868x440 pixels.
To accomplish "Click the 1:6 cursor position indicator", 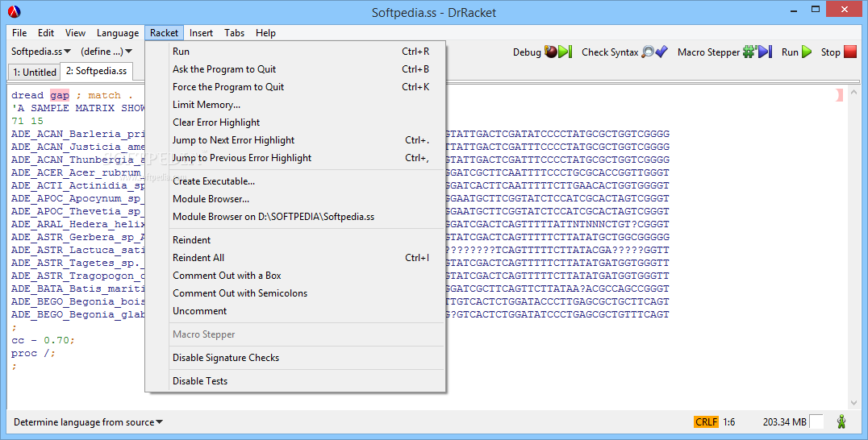I will click(x=729, y=421).
